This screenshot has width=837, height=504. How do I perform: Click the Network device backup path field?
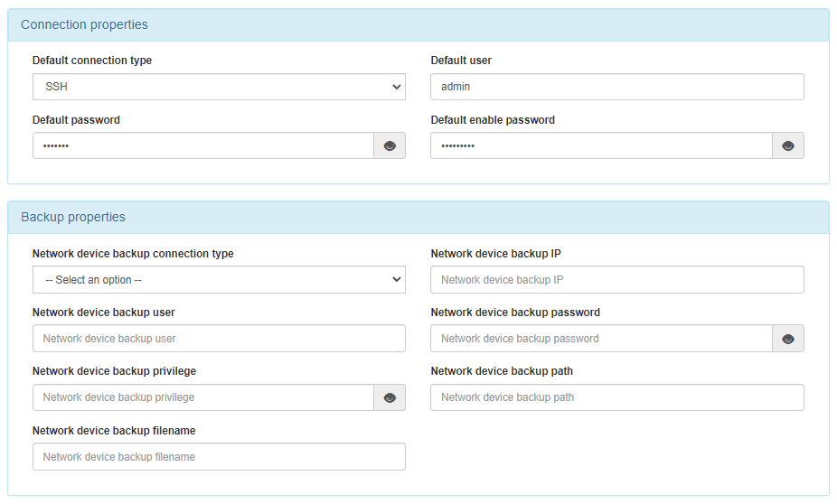tap(616, 397)
